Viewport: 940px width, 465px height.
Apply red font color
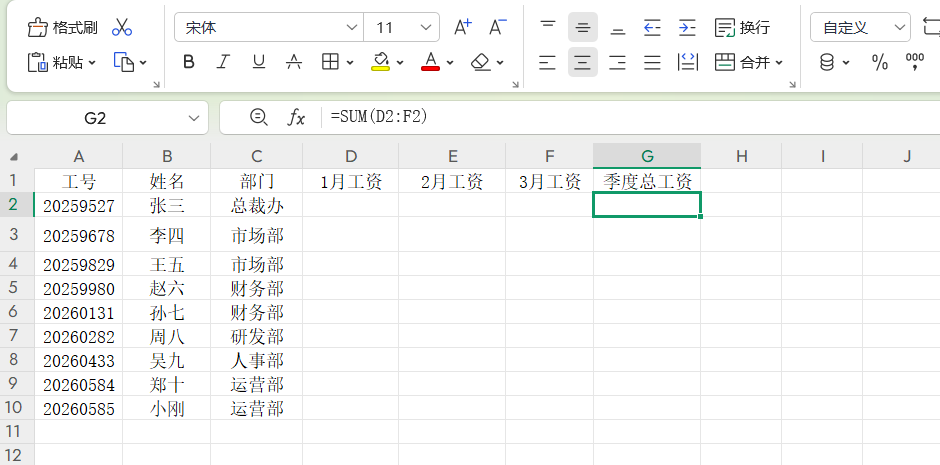[430, 62]
